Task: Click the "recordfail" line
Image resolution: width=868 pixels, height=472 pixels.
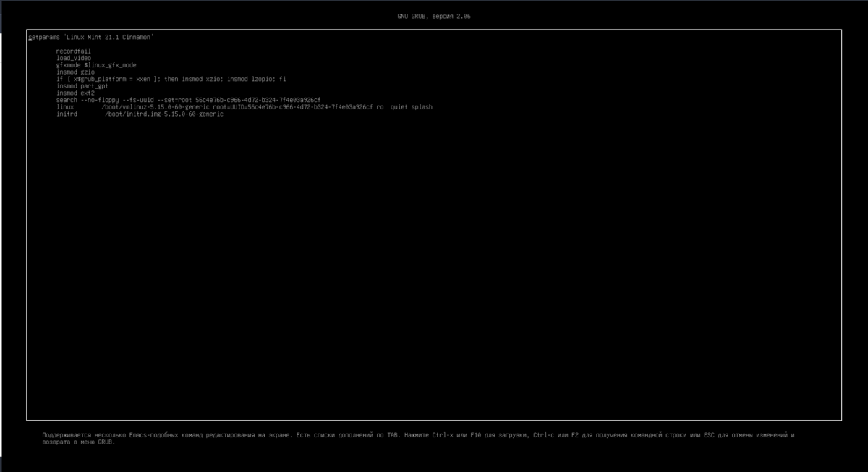Action: click(74, 51)
